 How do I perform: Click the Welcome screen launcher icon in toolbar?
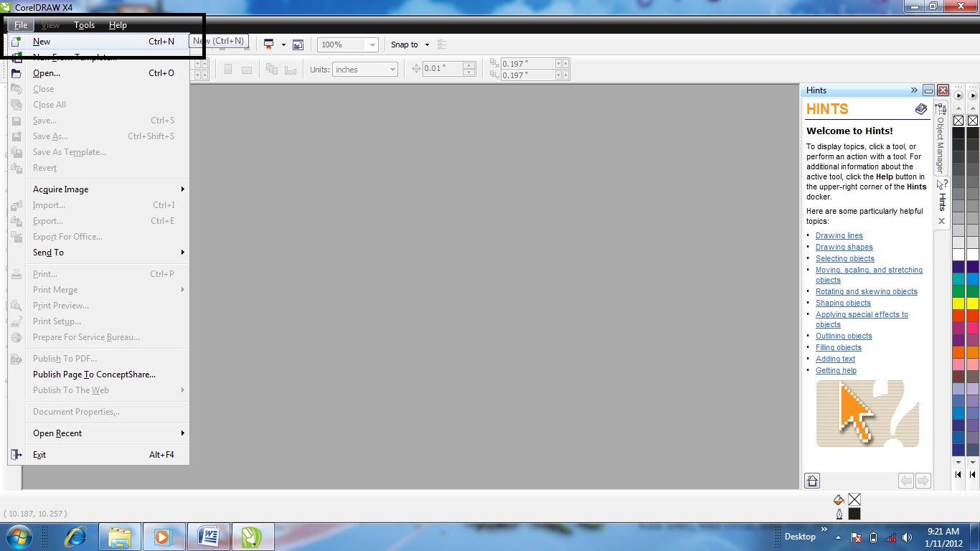point(269,44)
